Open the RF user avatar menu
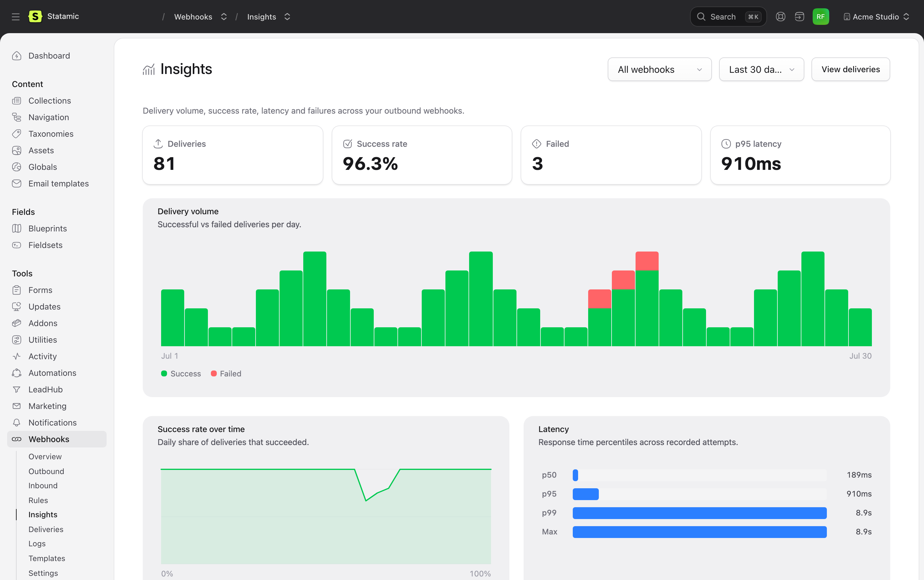Viewport: 924px width, 580px height. pos(820,17)
